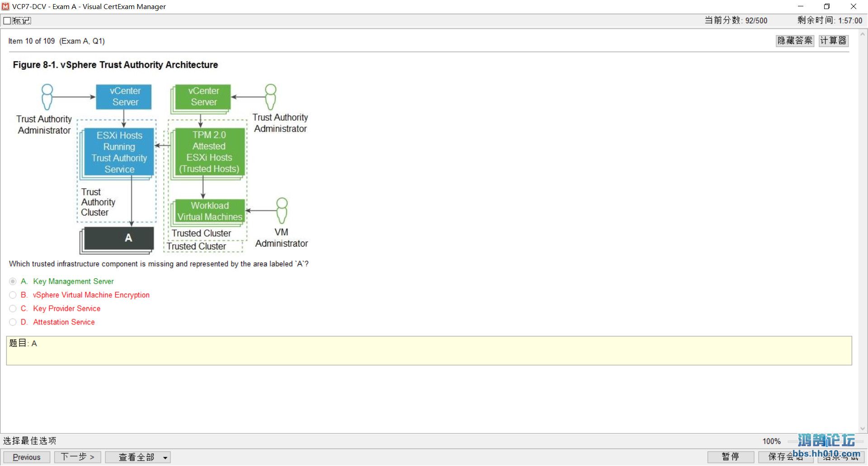Go to the Previous question
868x466 pixels.
(x=27, y=457)
